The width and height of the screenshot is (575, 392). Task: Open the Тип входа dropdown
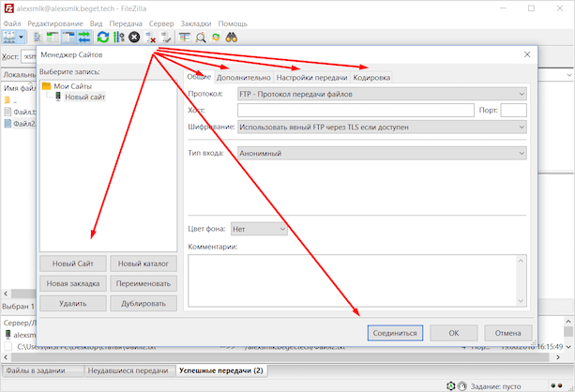click(x=382, y=153)
